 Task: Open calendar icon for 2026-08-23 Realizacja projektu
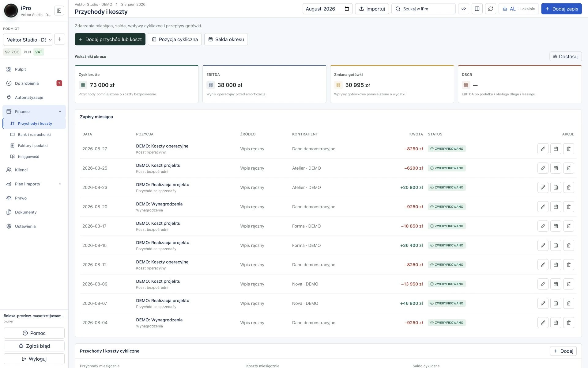coord(556,187)
